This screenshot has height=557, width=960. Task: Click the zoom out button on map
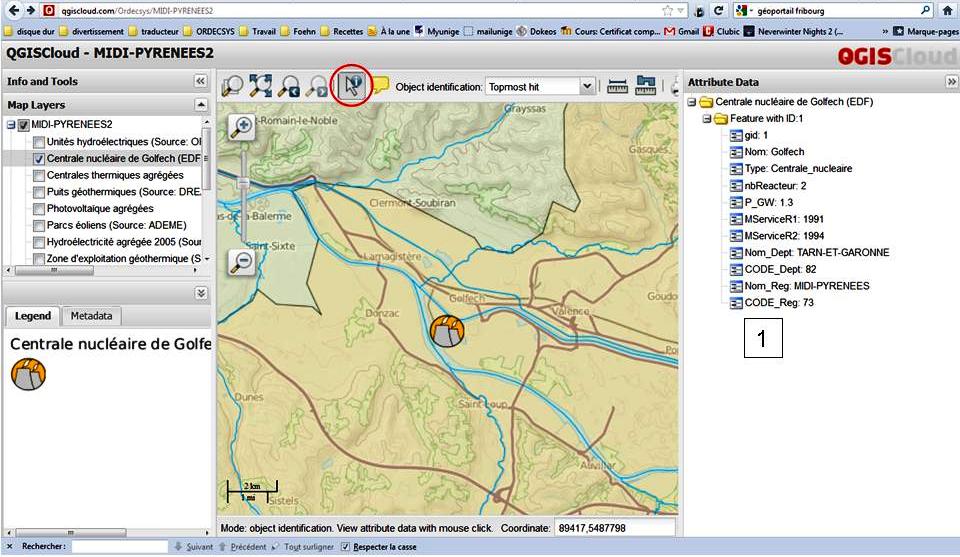241,261
